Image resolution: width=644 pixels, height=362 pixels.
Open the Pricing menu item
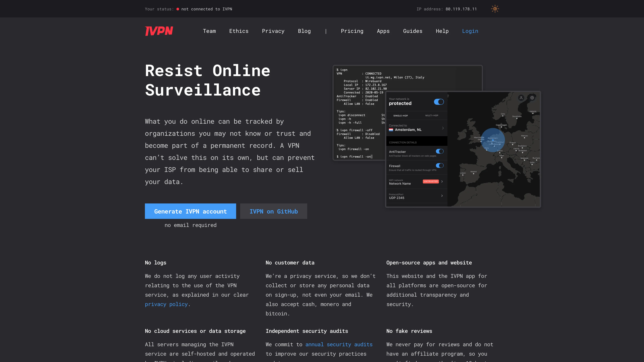click(352, 31)
